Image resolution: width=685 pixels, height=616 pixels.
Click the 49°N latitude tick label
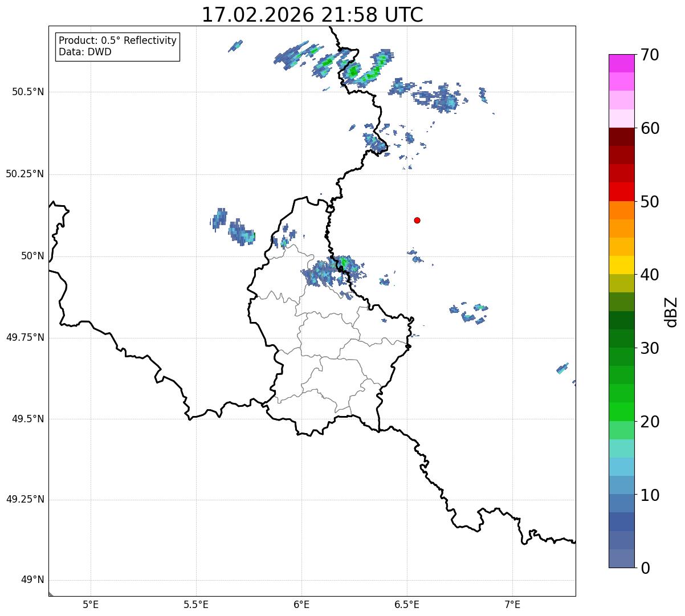click(x=32, y=580)
